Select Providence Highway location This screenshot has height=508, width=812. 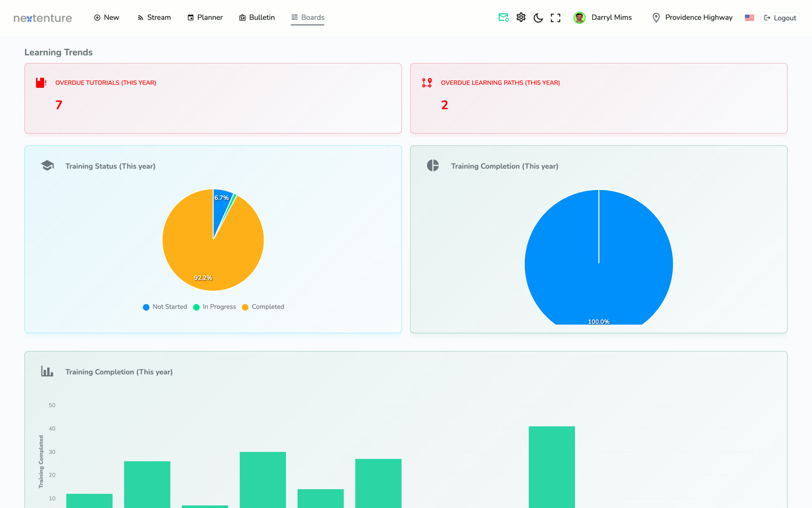click(699, 18)
